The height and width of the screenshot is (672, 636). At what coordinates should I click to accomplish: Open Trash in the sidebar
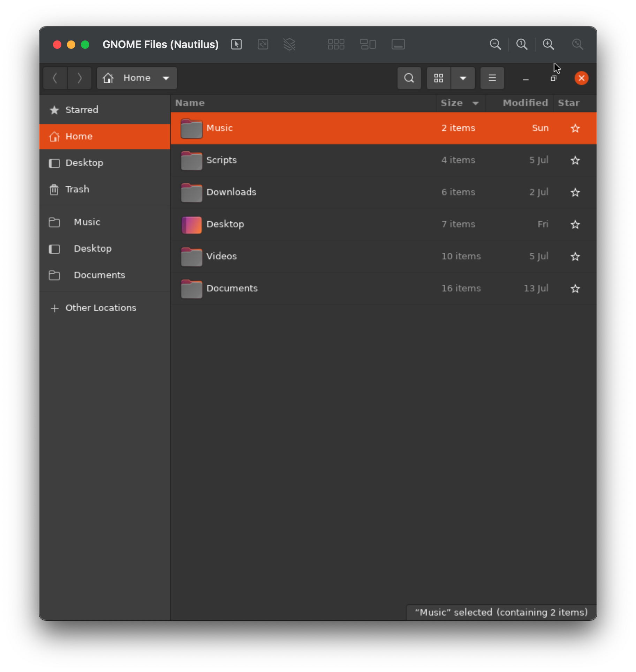(105, 189)
